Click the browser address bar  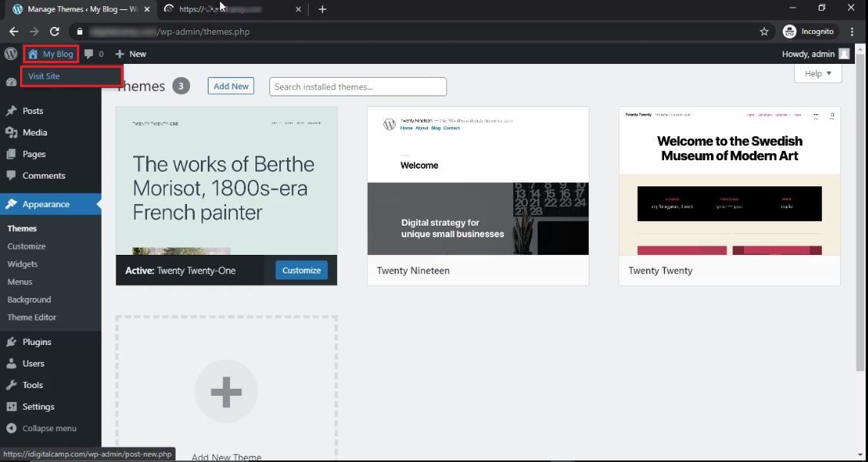click(422, 32)
